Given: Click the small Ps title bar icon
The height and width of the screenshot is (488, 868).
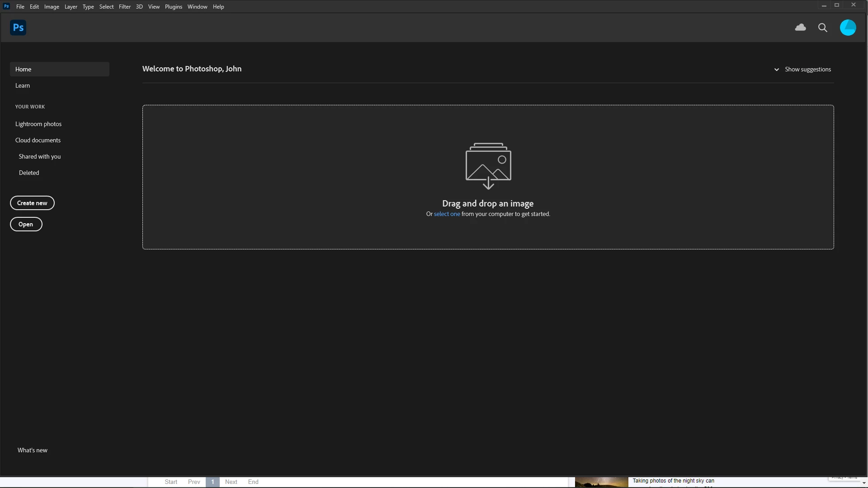Looking at the screenshot, I should (x=6, y=6).
